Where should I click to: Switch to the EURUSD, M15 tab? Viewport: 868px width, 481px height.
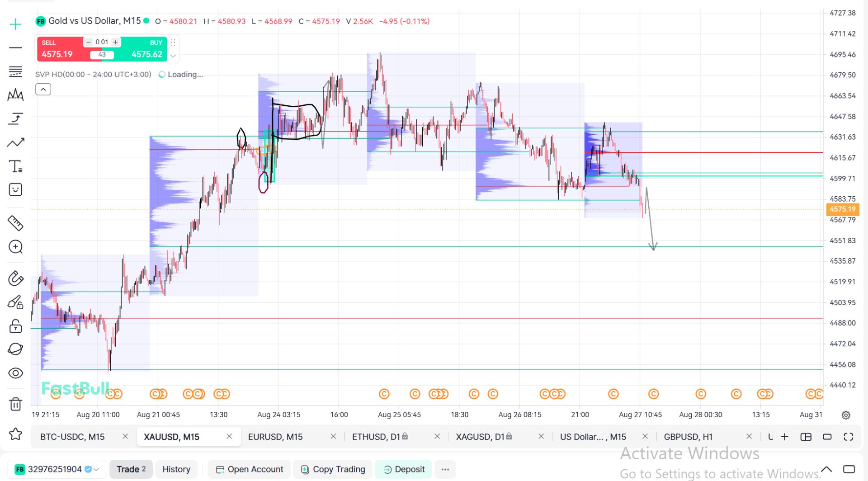(x=275, y=437)
